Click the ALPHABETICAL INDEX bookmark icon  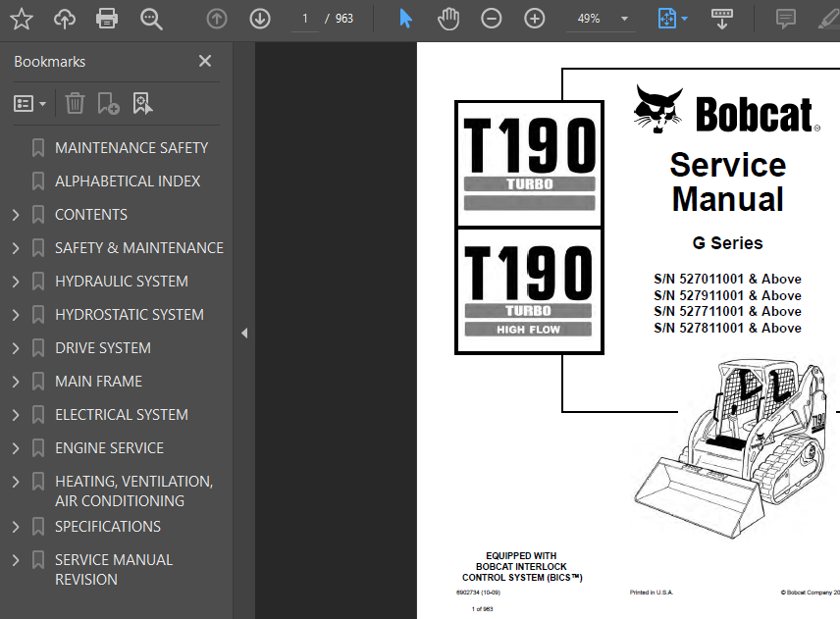coord(38,181)
